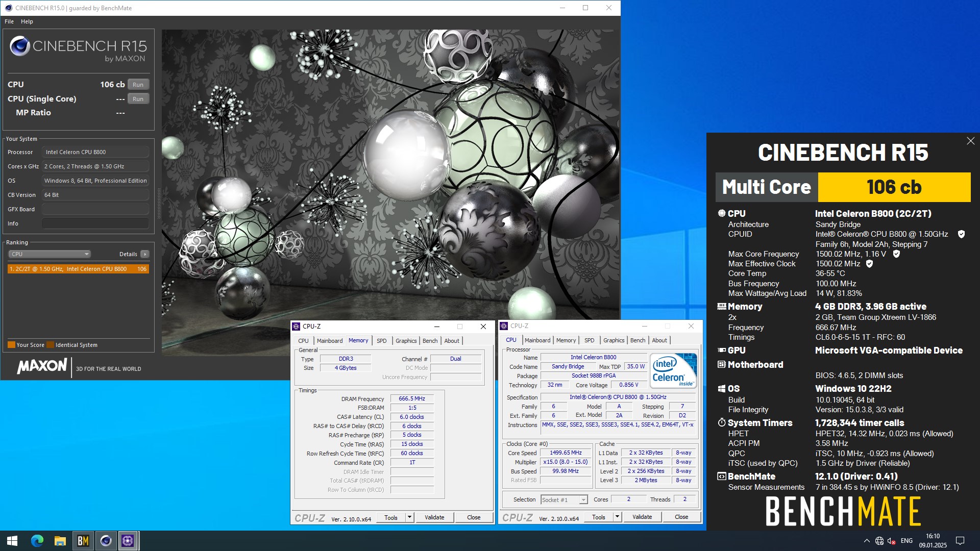Viewport: 980px width, 551px height.
Task: Switch to CPU tab in left CPU-Z window
Action: pyautogui.click(x=303, y=341)
